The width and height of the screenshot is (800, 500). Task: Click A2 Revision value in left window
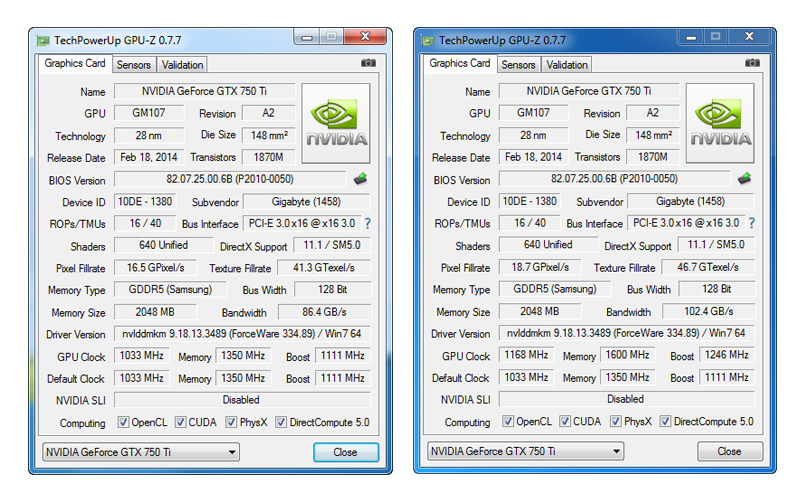point(269,113)
